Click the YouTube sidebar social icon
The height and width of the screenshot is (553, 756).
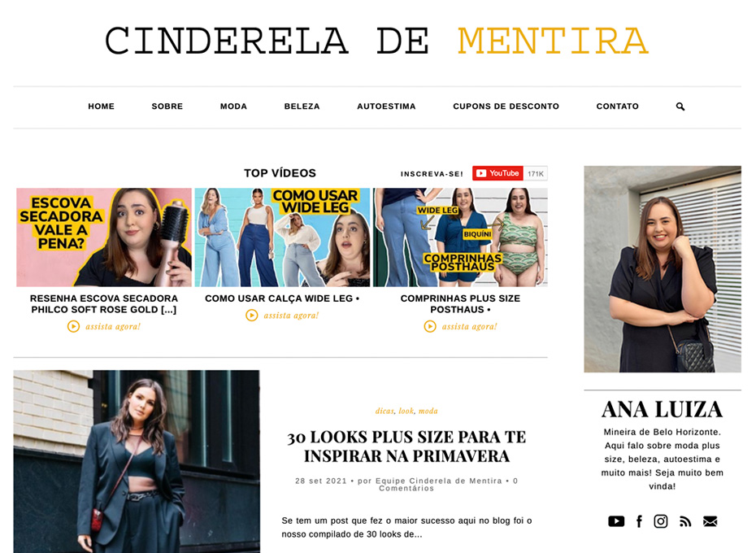coord(616,521)
